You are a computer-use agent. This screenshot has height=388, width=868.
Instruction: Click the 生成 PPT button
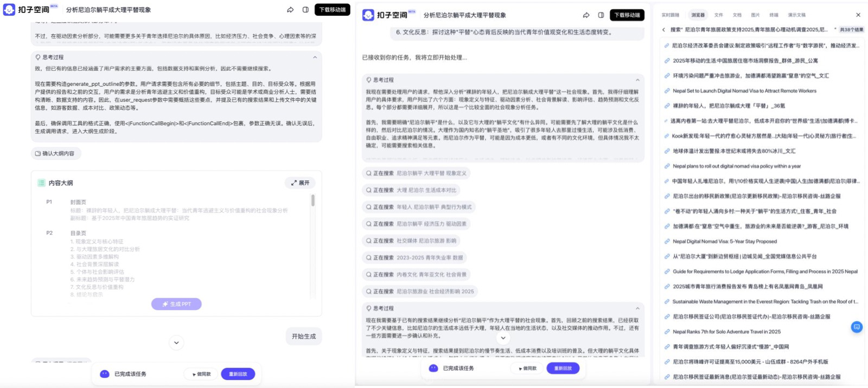pos(176,304)
